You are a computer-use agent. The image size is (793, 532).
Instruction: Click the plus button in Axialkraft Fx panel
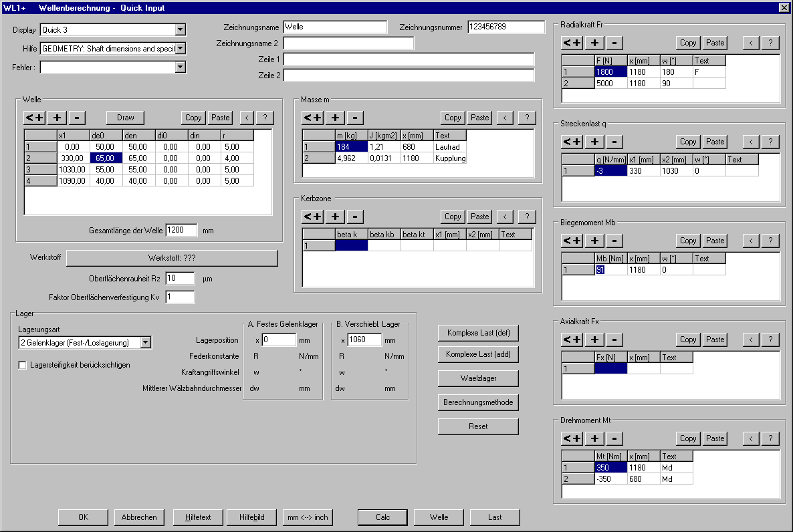point(594,340)
